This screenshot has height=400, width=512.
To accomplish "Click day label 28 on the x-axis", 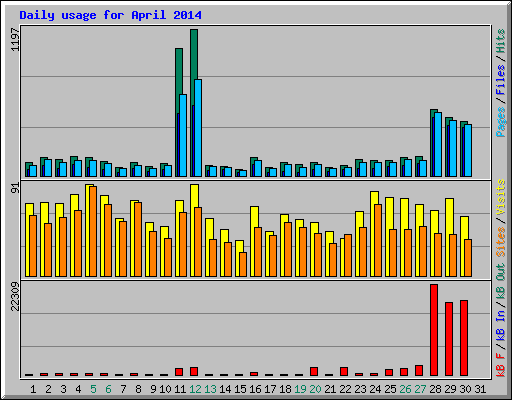I will (435, 389).
